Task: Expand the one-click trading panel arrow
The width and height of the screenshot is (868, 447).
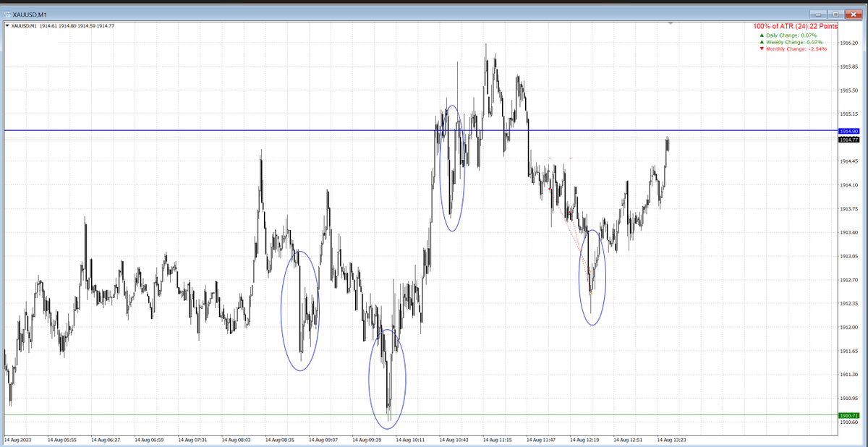Action: (x=7, y=26)
